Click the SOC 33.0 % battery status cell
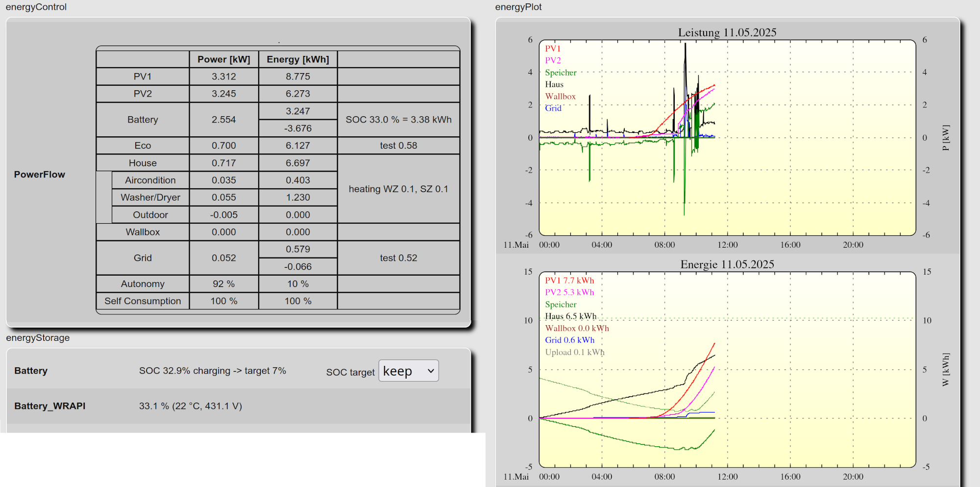Screen dimensions: 980x487 point(398,120)
